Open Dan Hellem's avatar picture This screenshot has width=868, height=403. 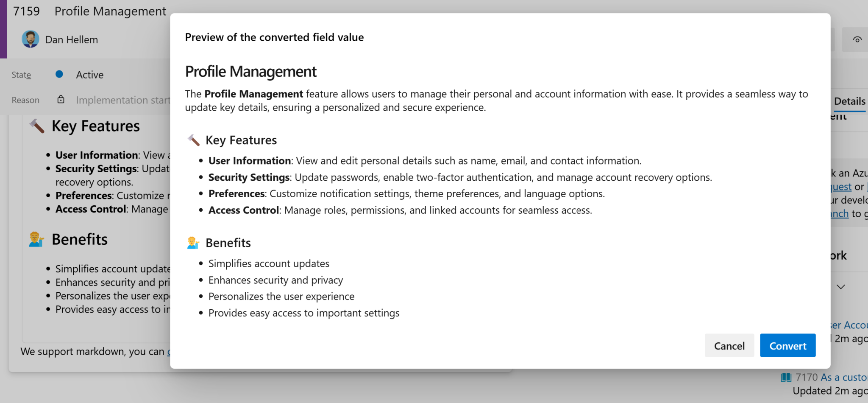(x=30, y=39)
